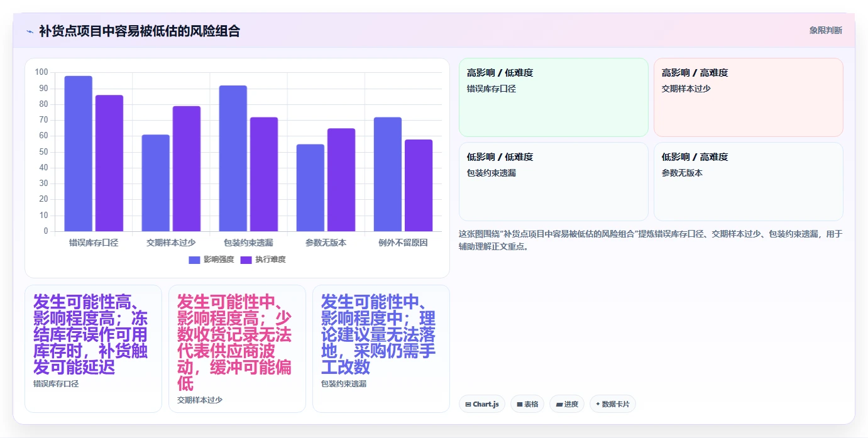This screenshot has height=438, width=868.
Task: Click the y-axis value 100
Action: [x=41, y=72]
